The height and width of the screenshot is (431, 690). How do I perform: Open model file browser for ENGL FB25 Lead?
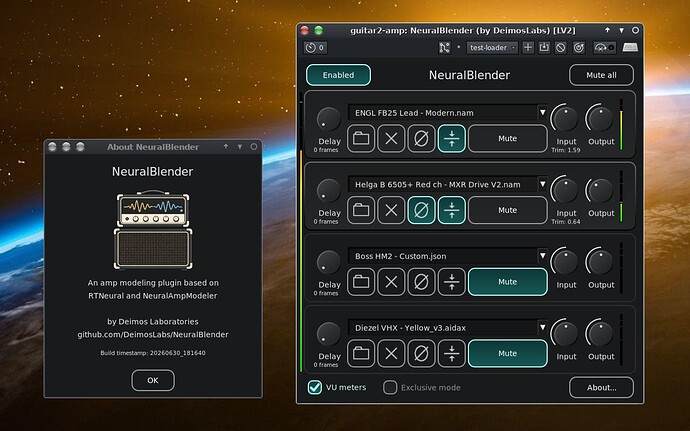click(x=361, y=139)
